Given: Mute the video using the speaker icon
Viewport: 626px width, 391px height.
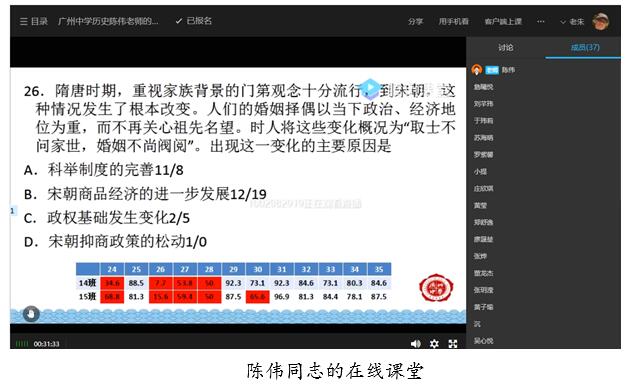Looking at the screenshot, I should tap(416, 343).
